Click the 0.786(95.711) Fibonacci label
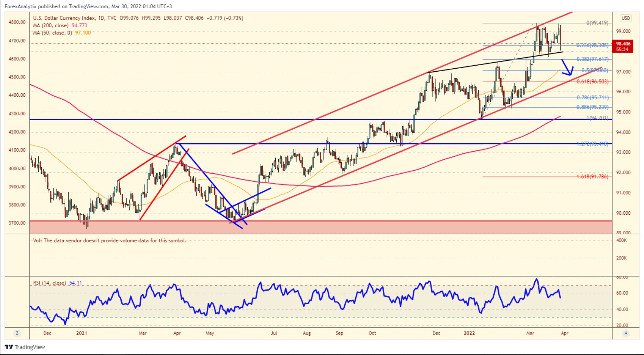The image size is (644, 355). 593,98
